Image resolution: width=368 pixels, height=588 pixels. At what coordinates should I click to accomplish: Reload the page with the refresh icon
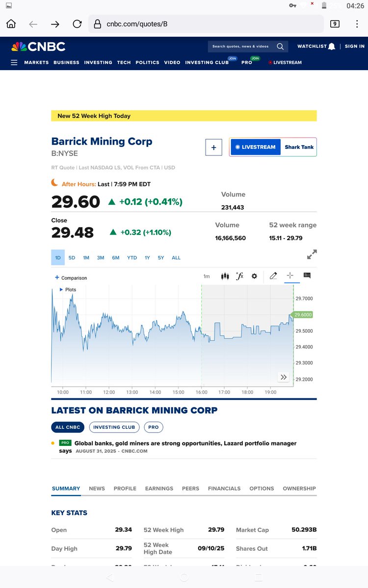(x=77, y=24)
